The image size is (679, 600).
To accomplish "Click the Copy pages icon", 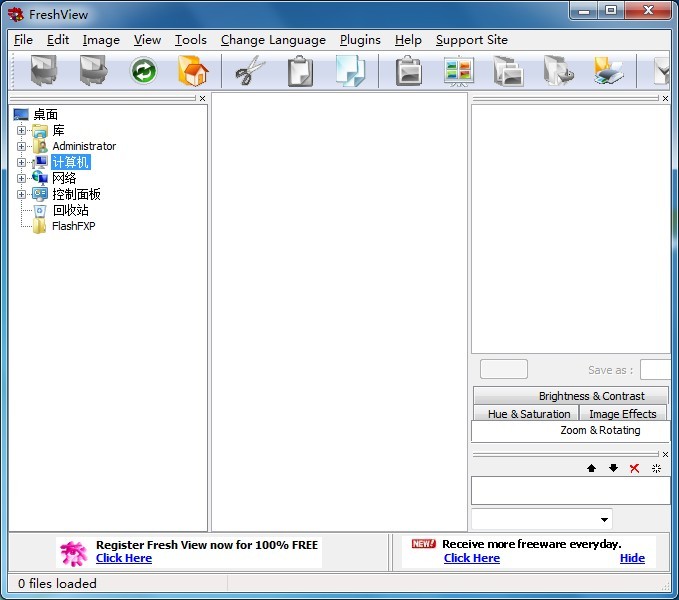I will (x=350, y=71).
